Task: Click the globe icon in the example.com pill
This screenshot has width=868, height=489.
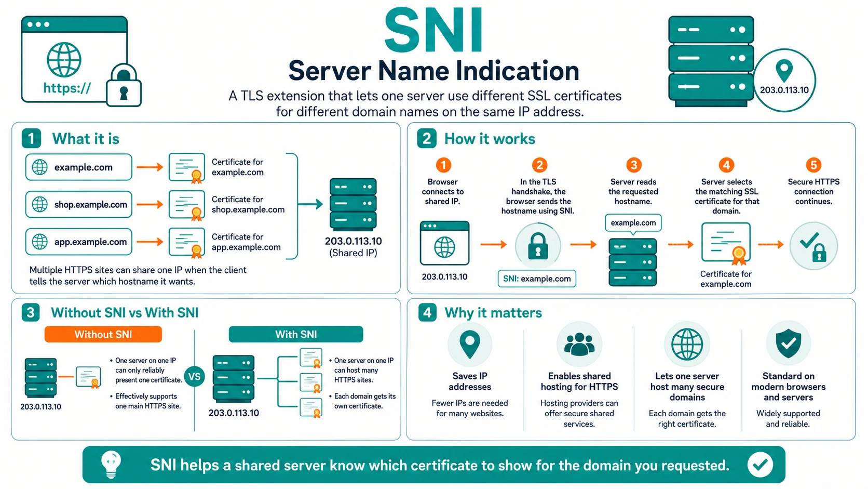Action: 40,167
